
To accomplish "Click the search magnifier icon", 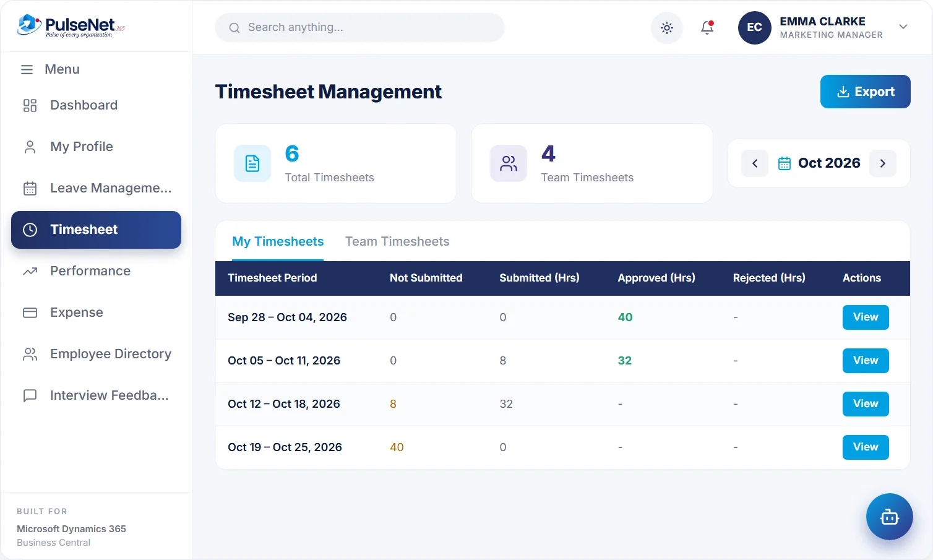I will click(234, 27).
